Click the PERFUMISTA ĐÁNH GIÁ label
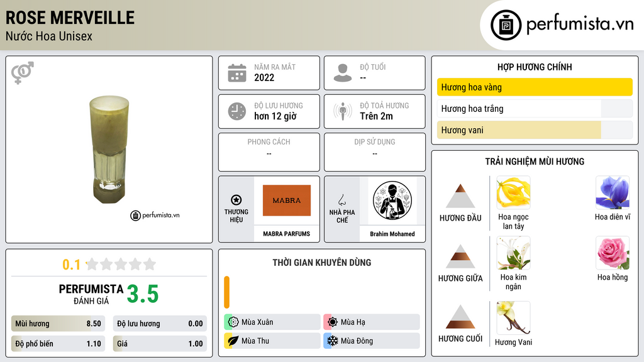Image resolution: width=644 pixels, height=362 pixels. [91, 294]
